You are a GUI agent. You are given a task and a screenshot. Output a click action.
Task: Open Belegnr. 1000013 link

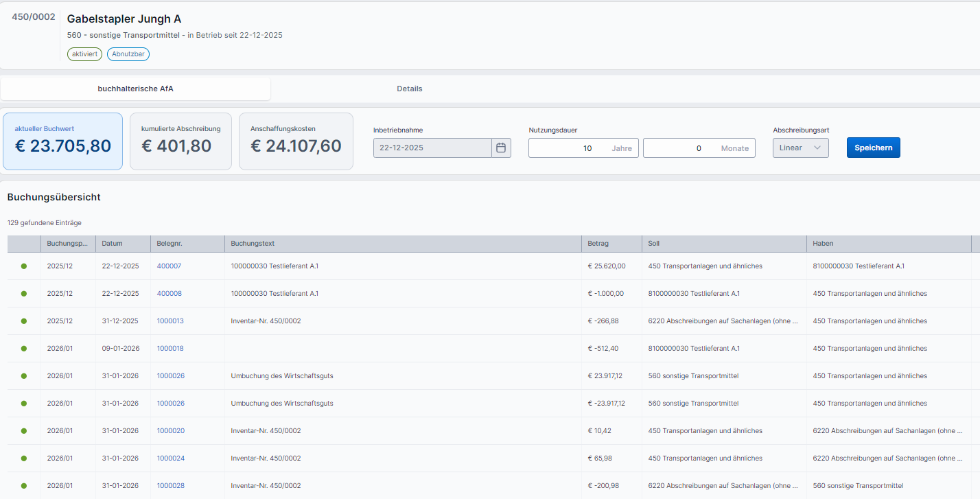(x=170, y=321)
